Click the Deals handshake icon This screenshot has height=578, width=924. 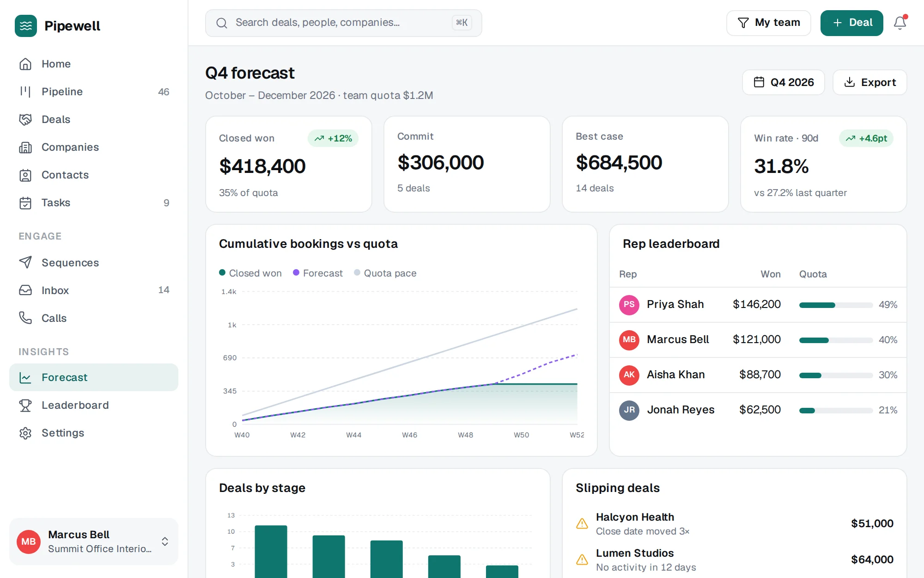[x=25, y=119]
